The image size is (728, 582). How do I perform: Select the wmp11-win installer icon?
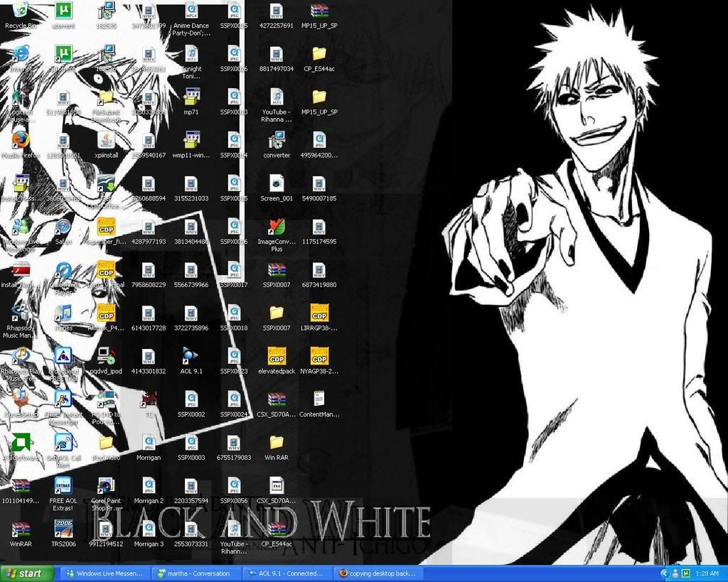[x=191, y=144]
